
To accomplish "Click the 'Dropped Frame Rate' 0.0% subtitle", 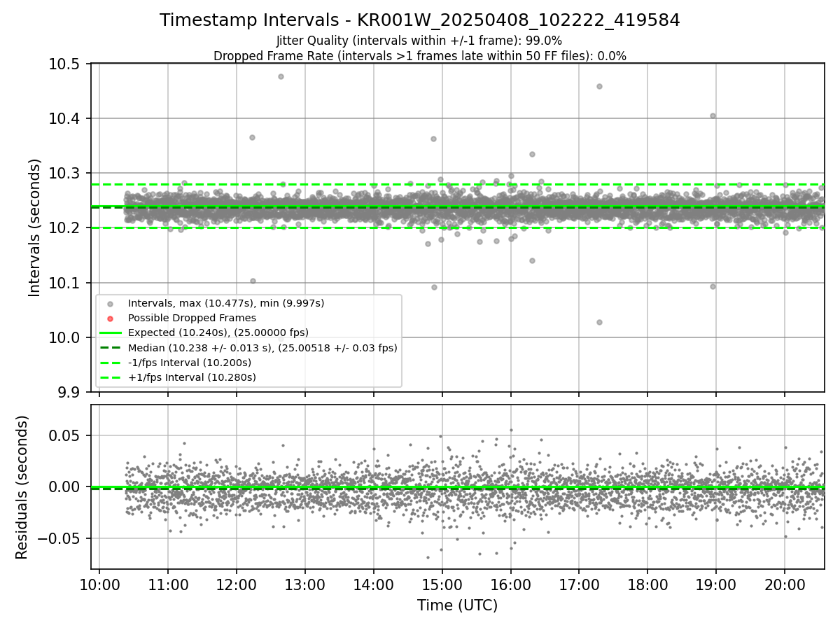I will pos(420,56).
